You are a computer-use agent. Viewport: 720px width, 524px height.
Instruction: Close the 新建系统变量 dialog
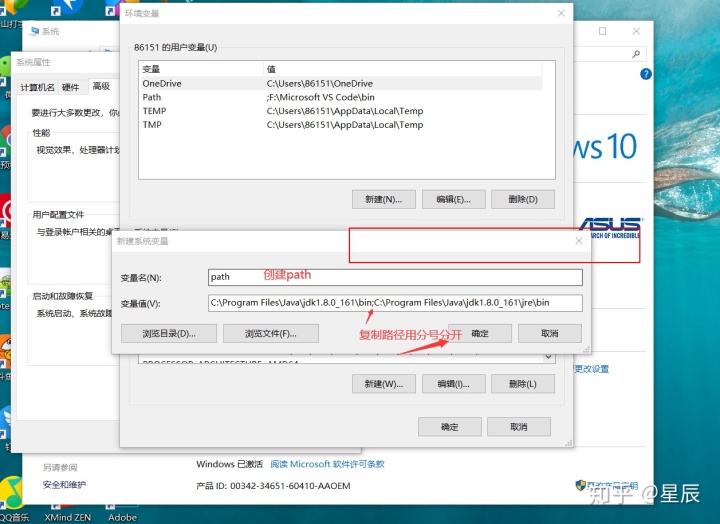tap(579, 241)
